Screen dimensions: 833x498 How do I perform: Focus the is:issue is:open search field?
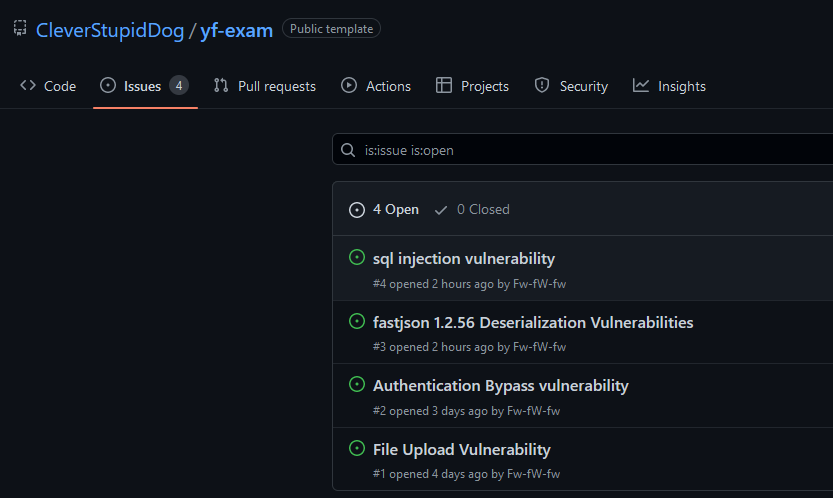(x=583, y=149)
